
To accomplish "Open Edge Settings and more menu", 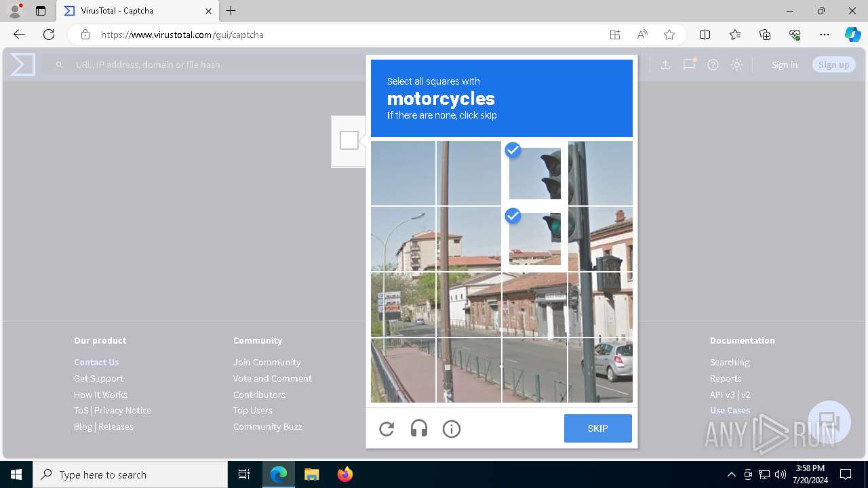I will click(x=825, y=35).
